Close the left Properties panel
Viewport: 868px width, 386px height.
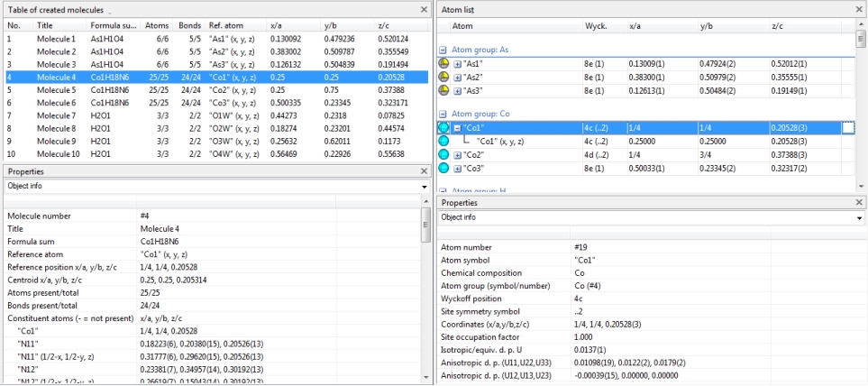coord(425,170)
